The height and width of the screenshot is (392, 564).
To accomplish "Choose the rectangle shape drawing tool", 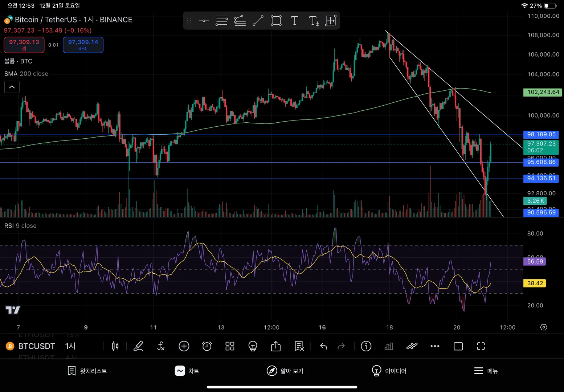I will coord(276,21).
